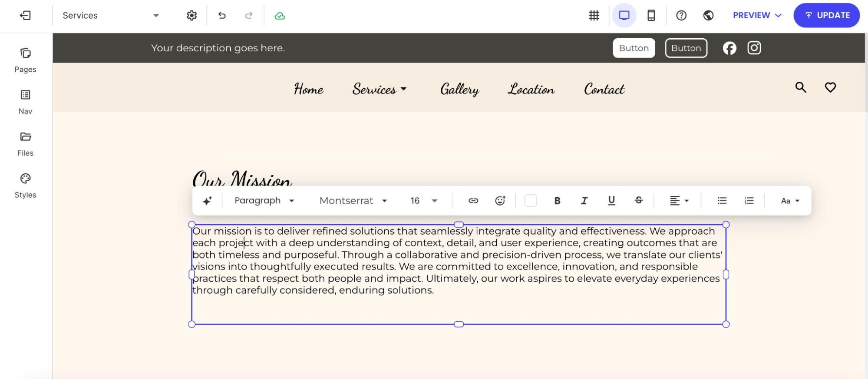Click the globe icon in top bar
The image size is (868, 379).
[708, 16]
